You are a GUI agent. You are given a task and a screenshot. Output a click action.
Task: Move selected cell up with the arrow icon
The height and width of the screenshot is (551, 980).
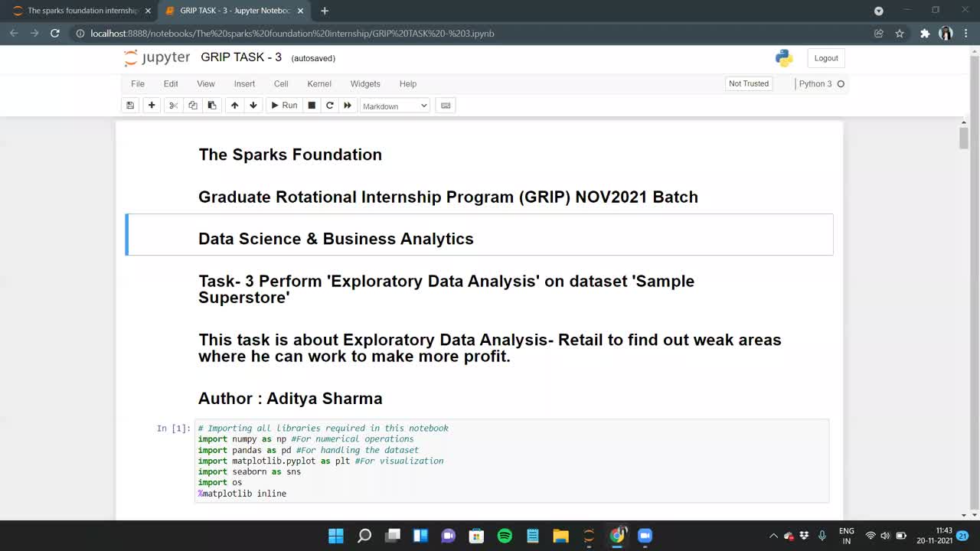click(x=234, y=106)
